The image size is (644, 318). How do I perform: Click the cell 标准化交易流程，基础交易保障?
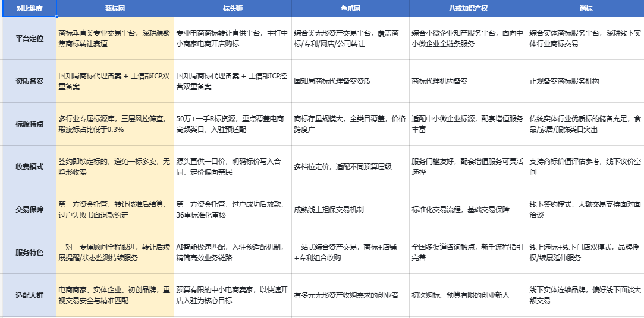[468, 210]
